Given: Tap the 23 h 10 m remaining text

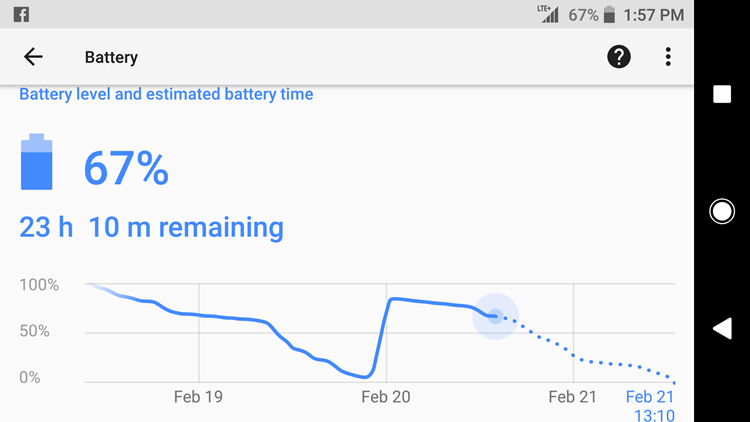Looking at the screenshot, I should click(x=151, y=227).
